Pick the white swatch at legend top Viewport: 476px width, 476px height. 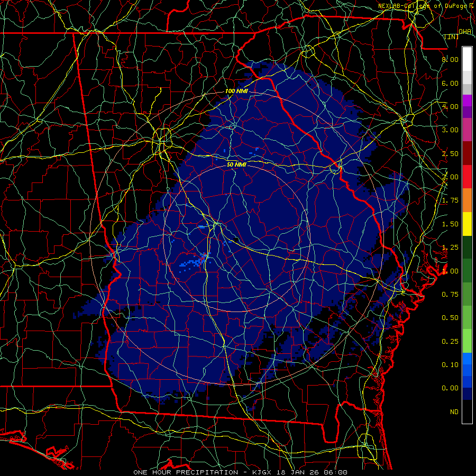(x=467, y=59)
